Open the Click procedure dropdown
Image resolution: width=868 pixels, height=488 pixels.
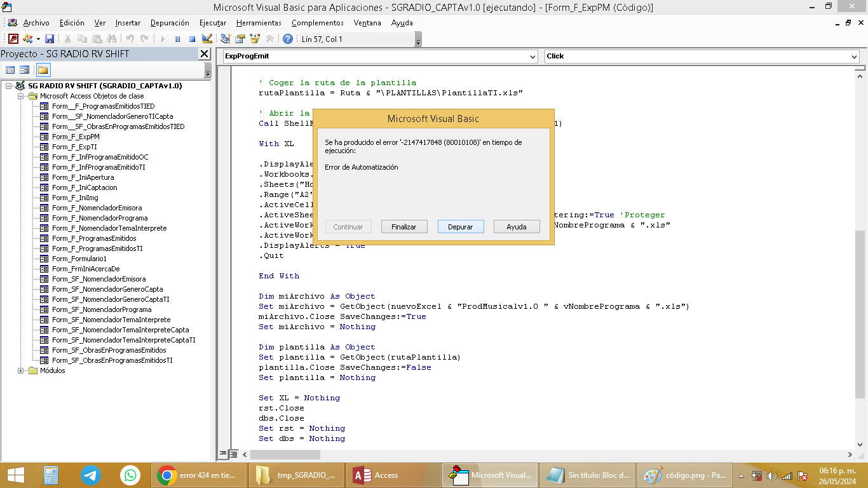[854, 57]
